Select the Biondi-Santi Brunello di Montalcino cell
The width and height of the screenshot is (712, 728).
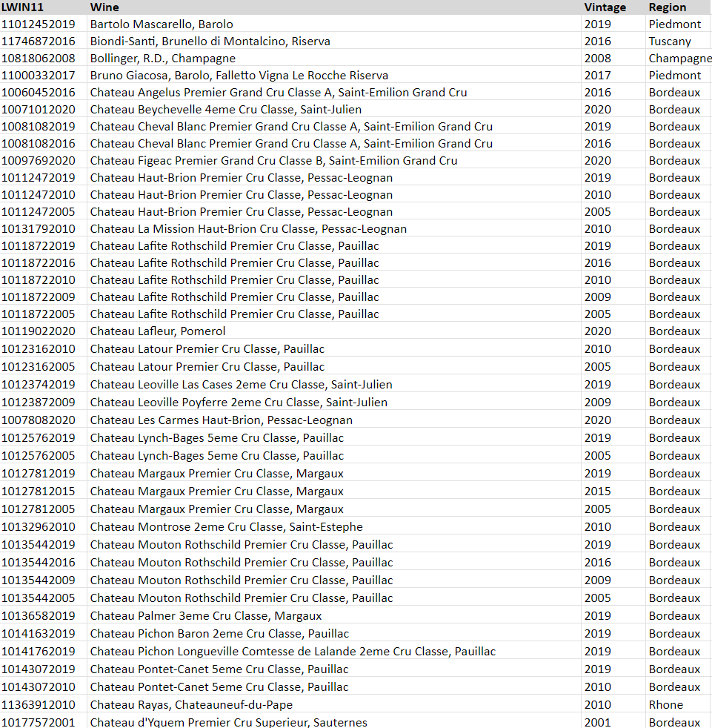[210, 42]
